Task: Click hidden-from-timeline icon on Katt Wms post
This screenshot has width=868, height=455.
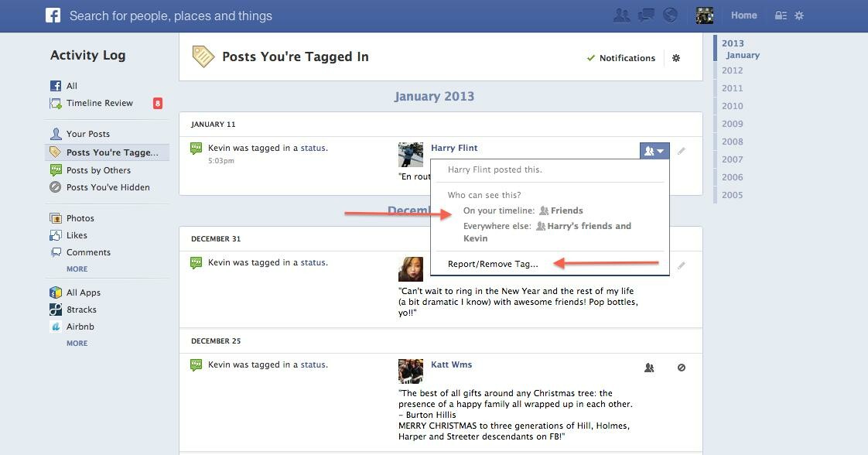Action: tap(682, 368)
